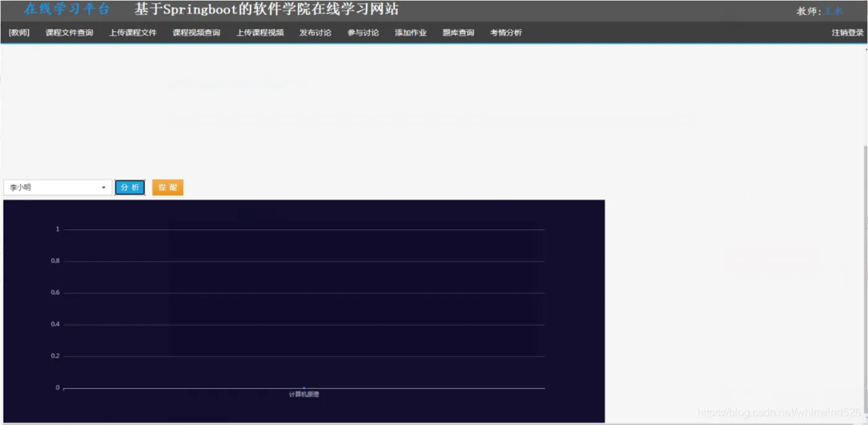Click the [教师] role label

(19, 33)
